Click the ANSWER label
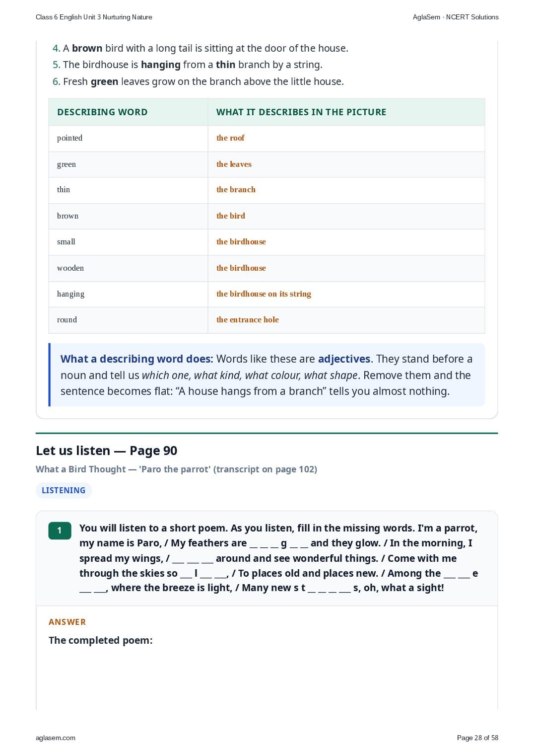 tap(67, 622)
